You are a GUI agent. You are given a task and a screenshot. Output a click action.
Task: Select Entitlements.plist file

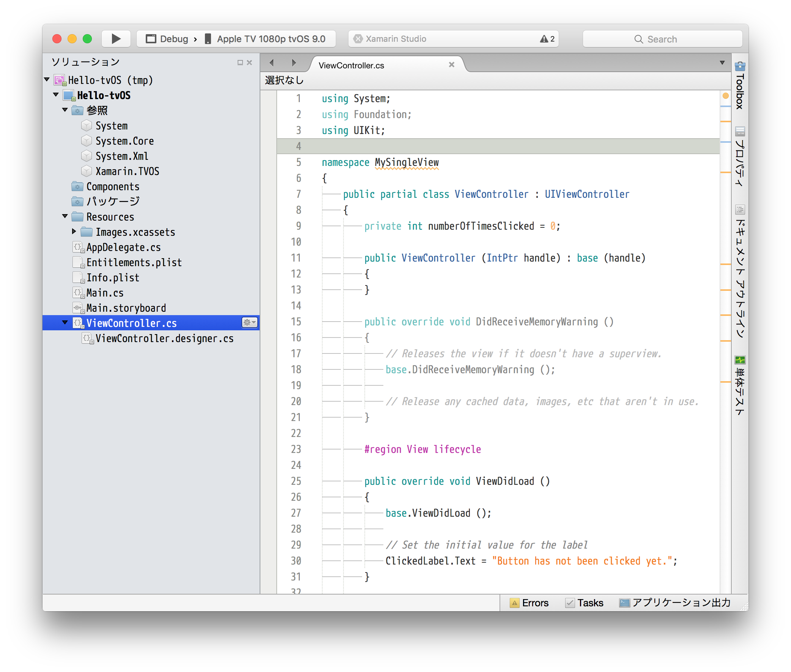(134, 262)
